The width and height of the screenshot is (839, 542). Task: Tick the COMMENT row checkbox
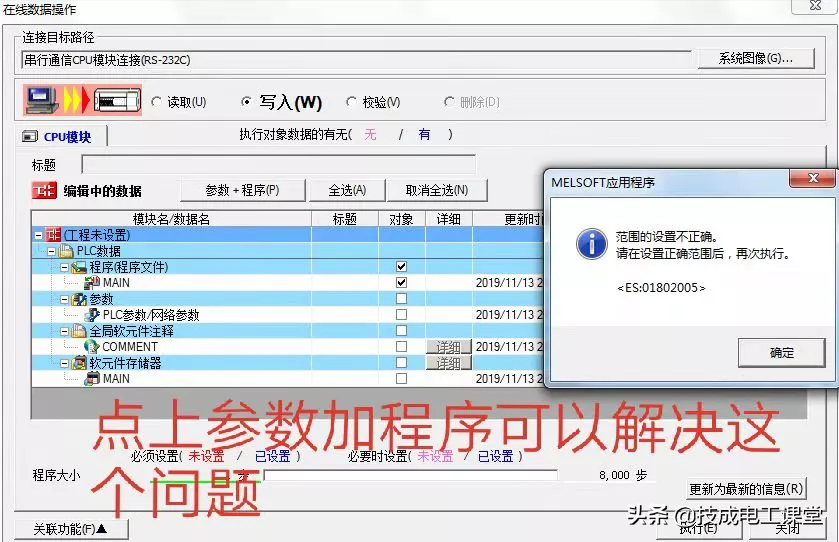[x=401, y=347]
